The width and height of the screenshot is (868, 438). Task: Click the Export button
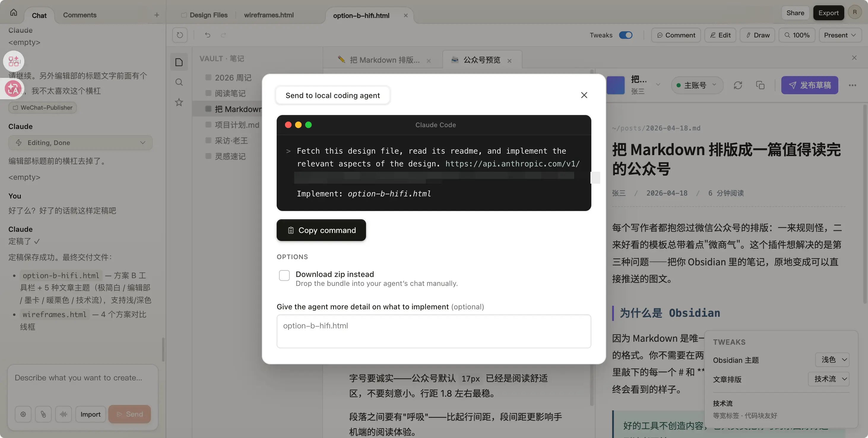[x=828, y=13]
